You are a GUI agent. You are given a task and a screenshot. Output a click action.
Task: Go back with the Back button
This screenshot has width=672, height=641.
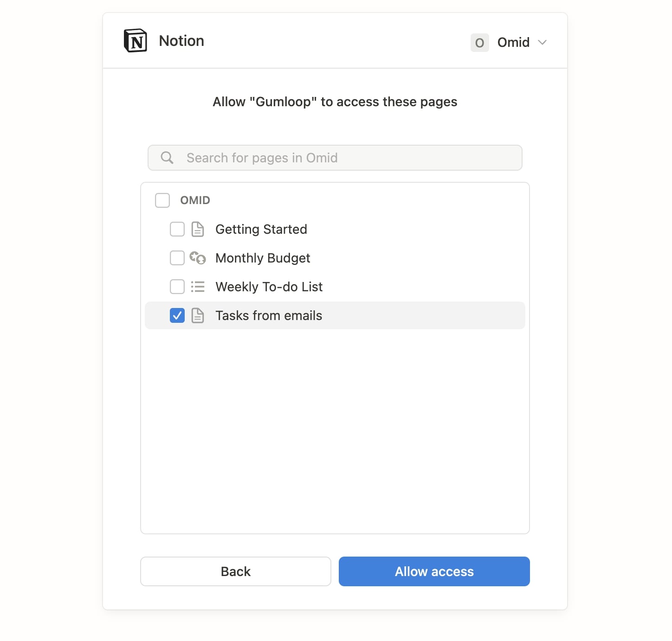pyautogui.click(x=236, y=571)
